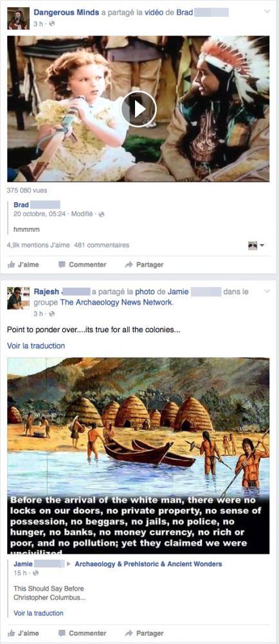
Task: Click the thumbs-up J'aime icon on video post
Action: 12,265
